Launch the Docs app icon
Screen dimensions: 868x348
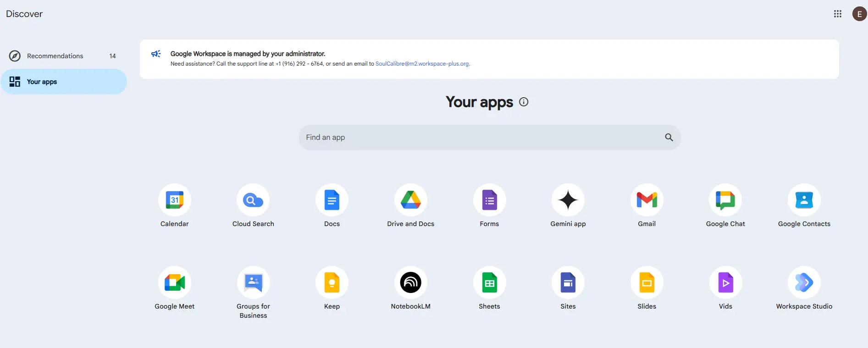(x=332, y=200)
